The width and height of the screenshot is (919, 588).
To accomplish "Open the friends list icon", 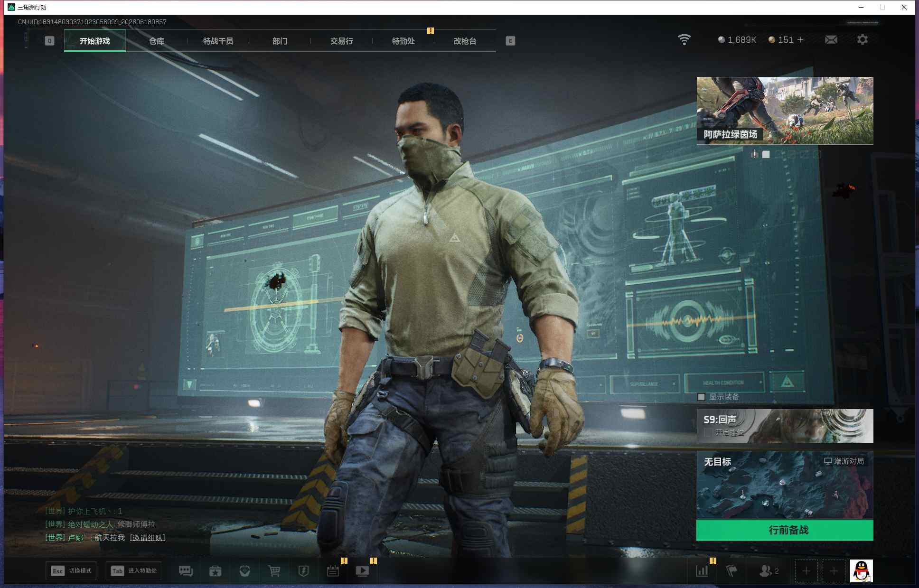I will click(769, 571).
